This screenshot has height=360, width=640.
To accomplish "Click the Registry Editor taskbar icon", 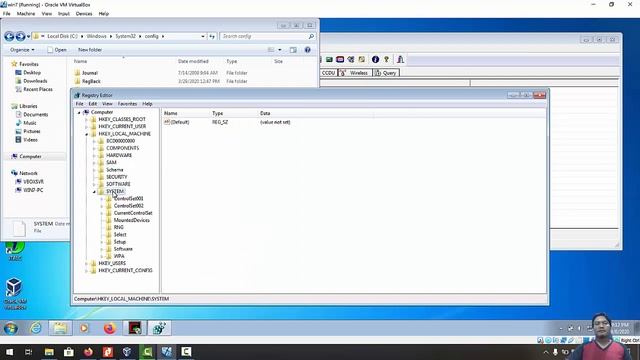I will pyautogui.click(x=159, y=328).
